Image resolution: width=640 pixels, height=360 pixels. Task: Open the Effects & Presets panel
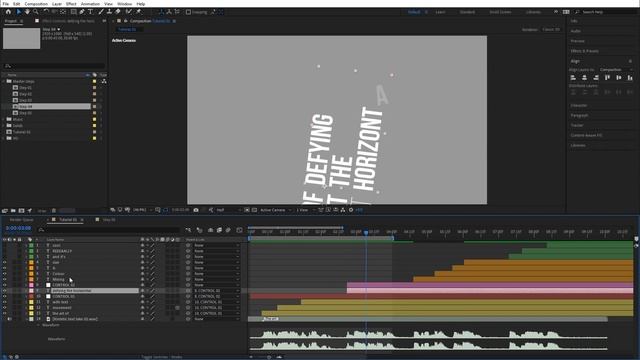[584, 51]
